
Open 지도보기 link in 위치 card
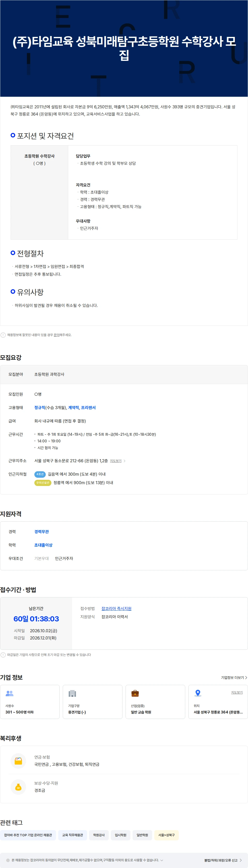[237, 692]
